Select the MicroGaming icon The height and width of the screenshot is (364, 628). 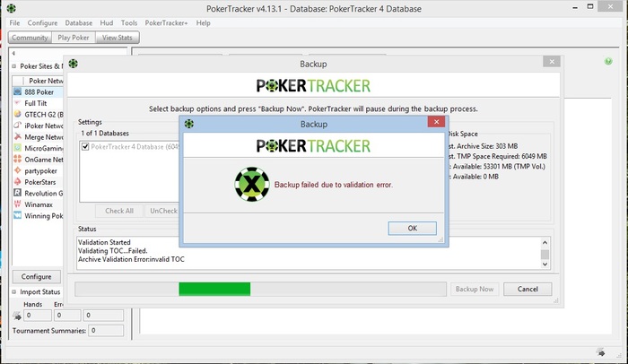coord(18,148)
